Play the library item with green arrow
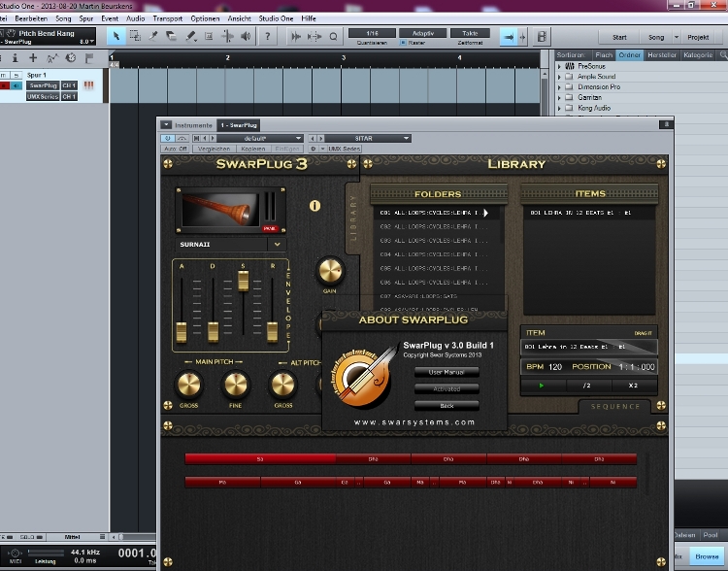Image resolution: width=728 pixels, height=571 pixels. tap(542, 386)
